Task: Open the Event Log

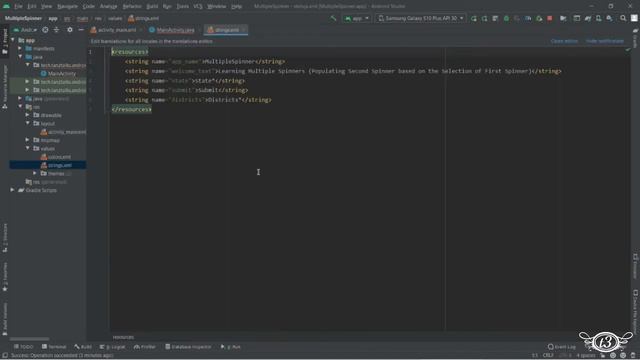Action: click(562, 347)
